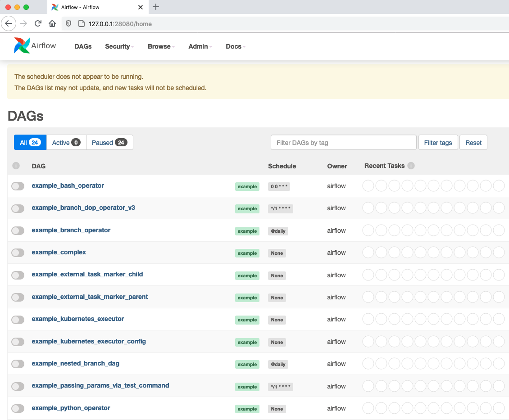
Task: Select the Active DAGs filter tab
Action: pos(66,143)
